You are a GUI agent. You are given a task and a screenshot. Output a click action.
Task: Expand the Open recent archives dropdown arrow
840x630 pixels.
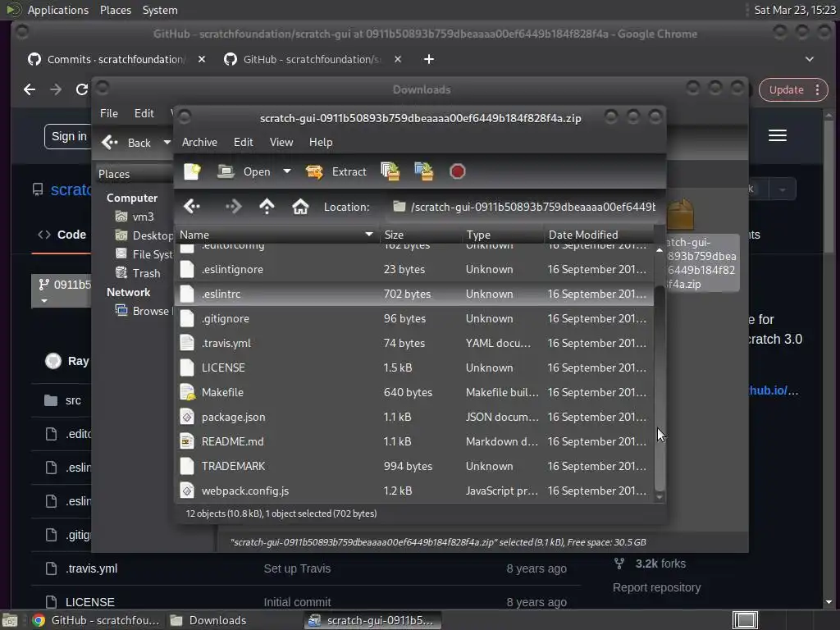[287, 171]
